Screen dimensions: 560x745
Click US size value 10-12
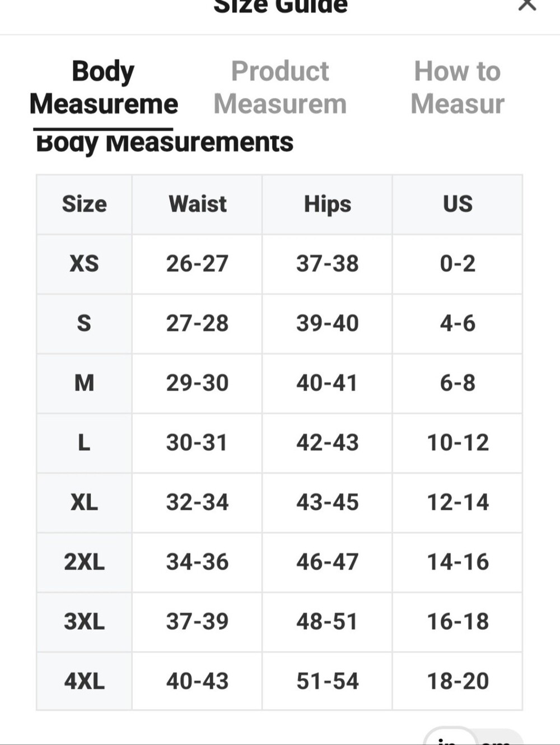458,443
